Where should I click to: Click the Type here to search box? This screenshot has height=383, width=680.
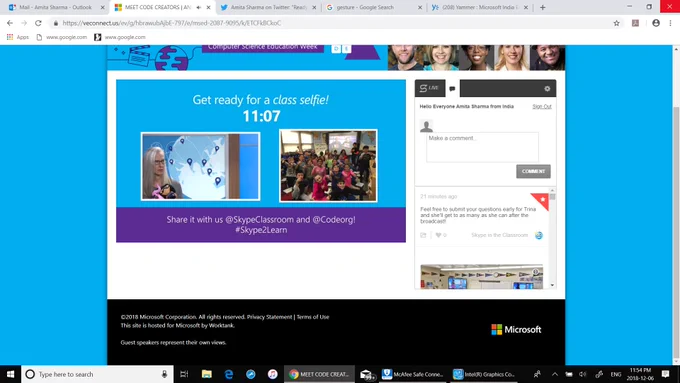point(97,374)
